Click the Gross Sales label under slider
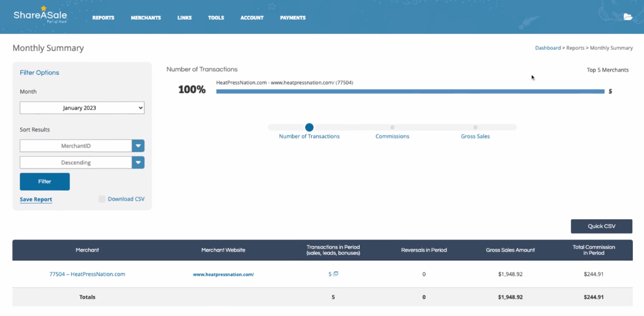The height and width of the screenshot is (316, 644). point(475,136)
